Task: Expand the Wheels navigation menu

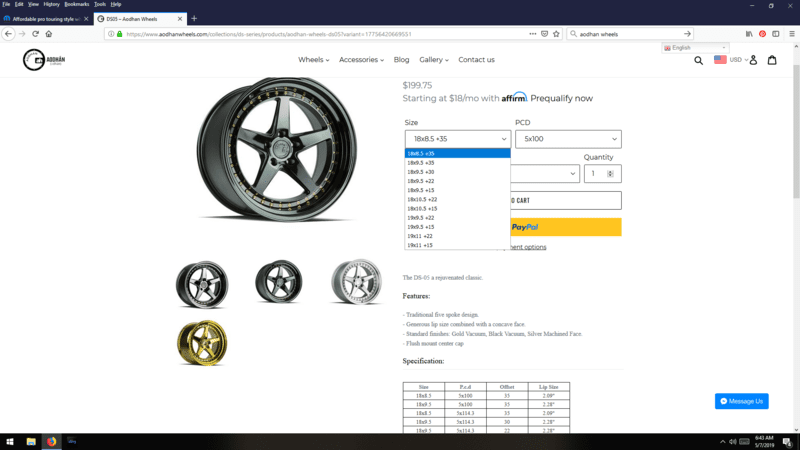Action: (313, 60)
